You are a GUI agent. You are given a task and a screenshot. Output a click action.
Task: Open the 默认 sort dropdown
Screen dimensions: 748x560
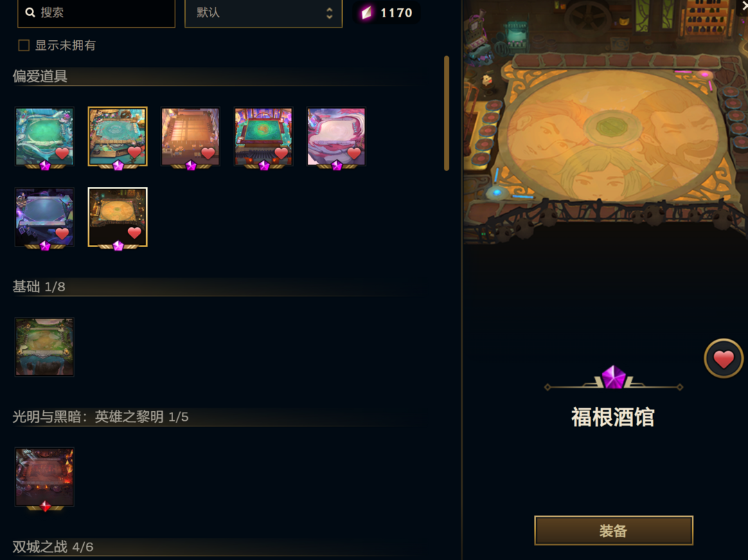[x=263, y=13]
